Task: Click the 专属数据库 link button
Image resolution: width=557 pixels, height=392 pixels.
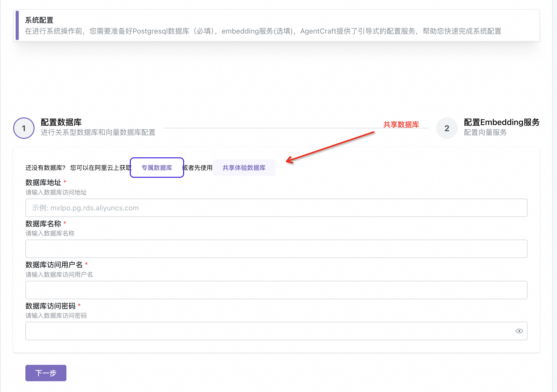Action: pos(157,168)
